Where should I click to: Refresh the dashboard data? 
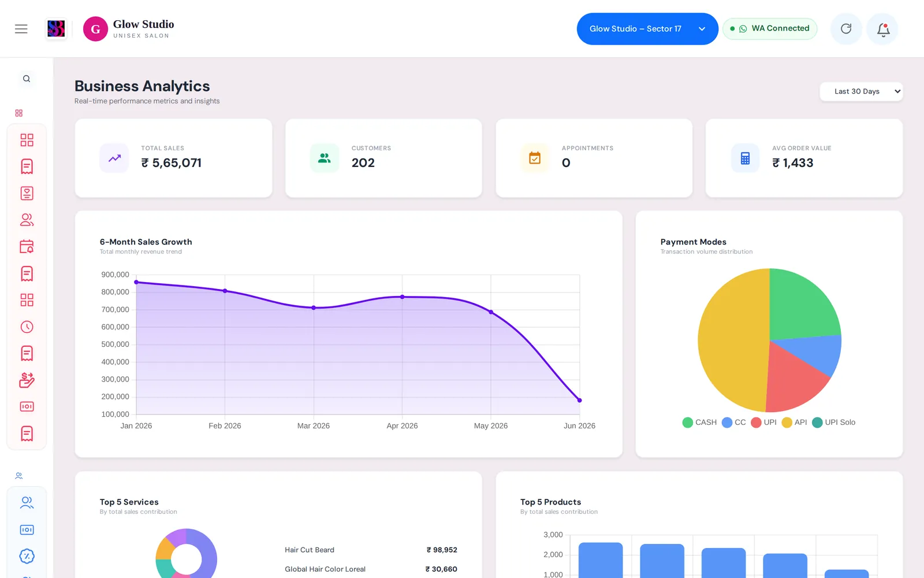pyautogui.click(x=846, y=29)
